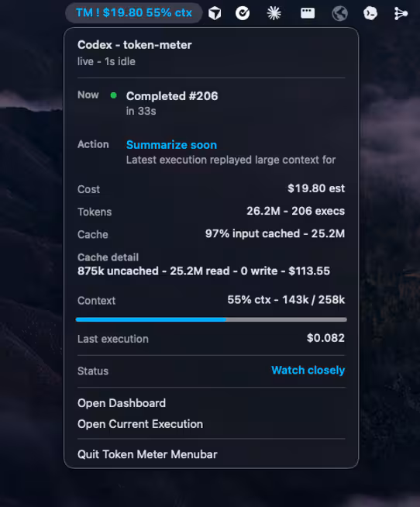Click the Token Meter menu bar status item
420x507 pixels.
(x=134, y=13)
